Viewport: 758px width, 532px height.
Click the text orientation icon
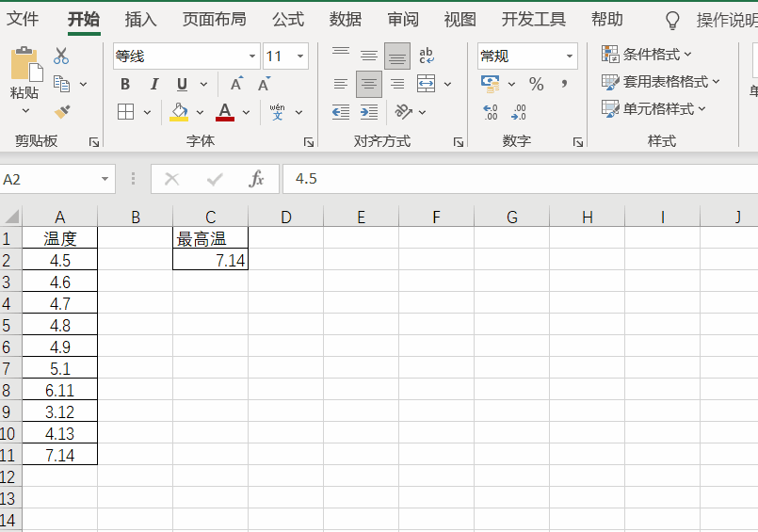coord(404,112)
